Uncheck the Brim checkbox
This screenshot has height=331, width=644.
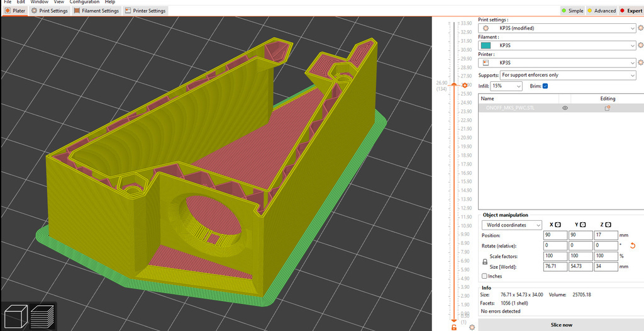click(545, 86)
